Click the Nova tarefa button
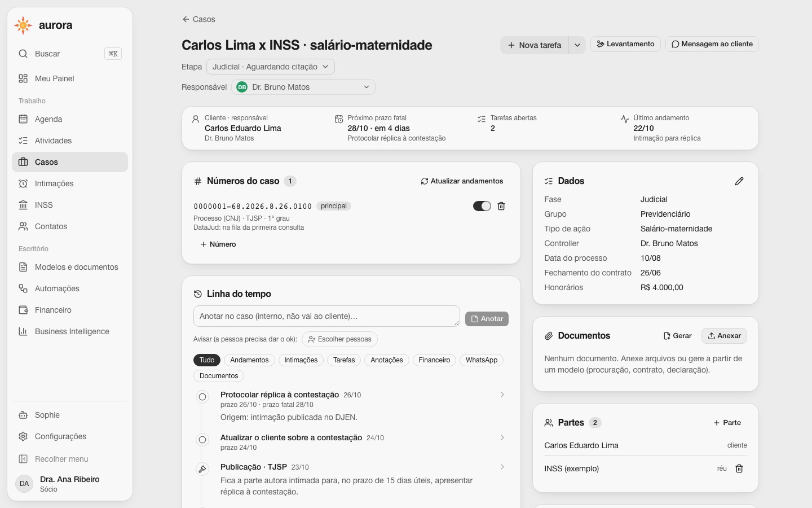Viewport: 812px width, 508px height. (535, 45)
